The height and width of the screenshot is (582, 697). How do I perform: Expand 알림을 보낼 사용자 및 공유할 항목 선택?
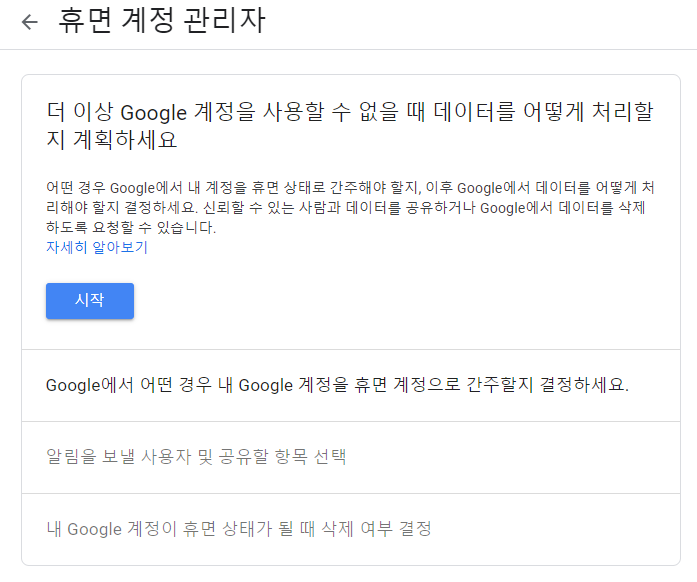[196, 457]
